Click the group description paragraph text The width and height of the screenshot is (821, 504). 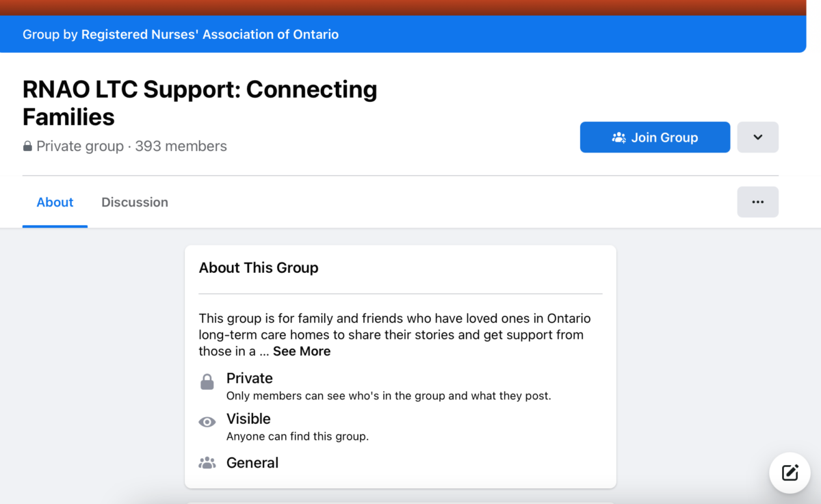(395, 335)
